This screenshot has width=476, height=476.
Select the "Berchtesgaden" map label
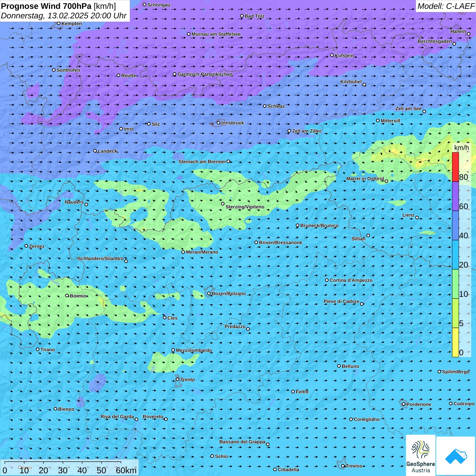(435, 41)
